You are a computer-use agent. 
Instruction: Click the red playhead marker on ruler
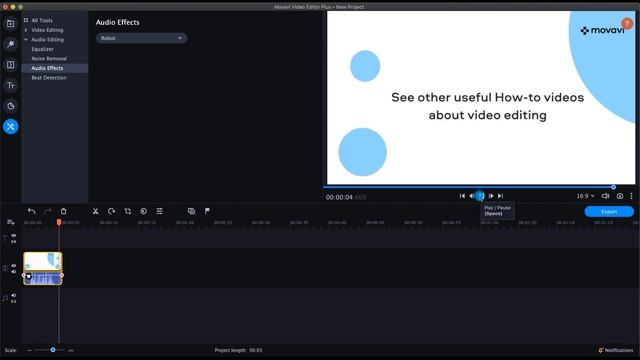click(x=59, y=222)
